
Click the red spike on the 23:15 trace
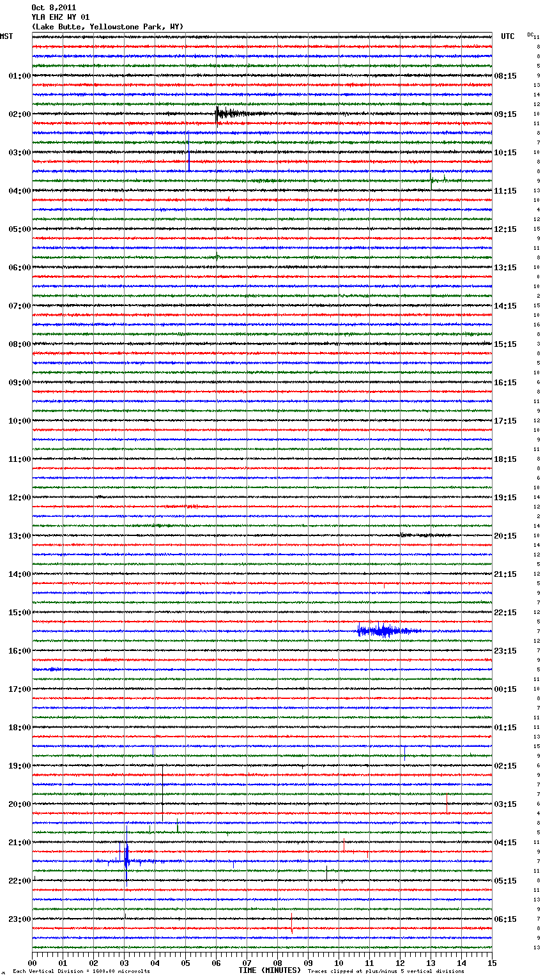click(292, 924)
